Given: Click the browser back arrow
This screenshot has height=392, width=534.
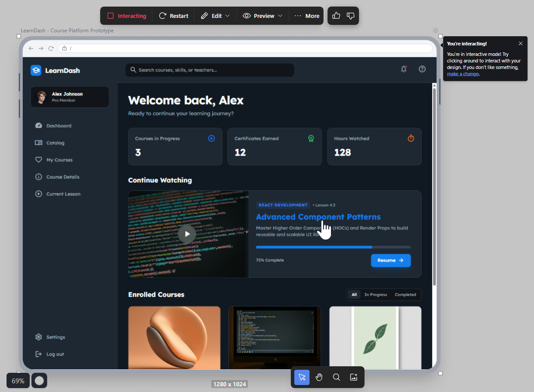Looking at the screenshot, I should point(31,48).
